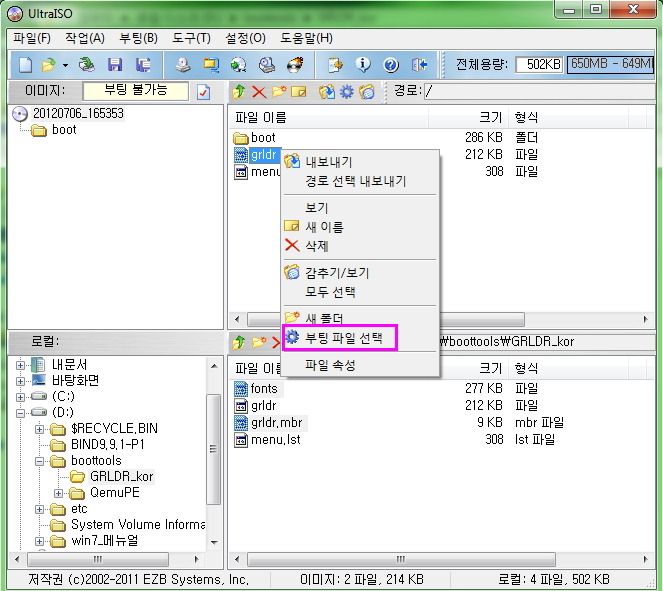663x591 pixels.
Task: Click the 650MB media capacity bar
Action: pos(610,64)
